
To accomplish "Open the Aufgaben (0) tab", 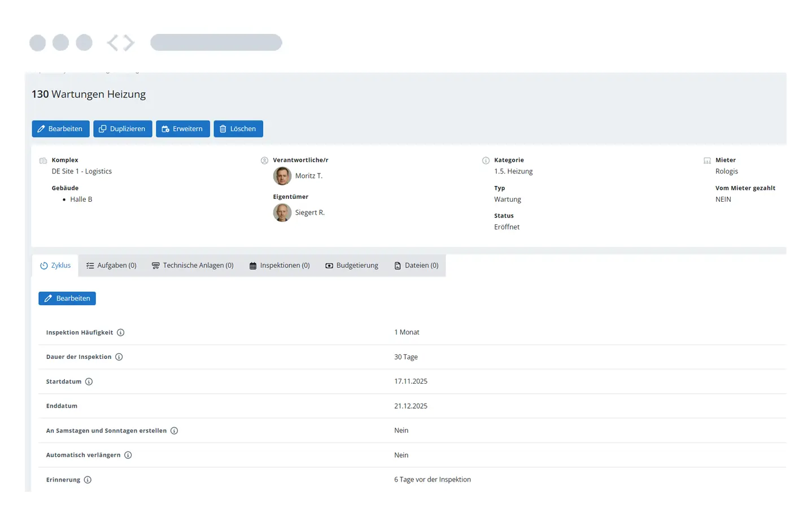I will click(x=111, y=266).
